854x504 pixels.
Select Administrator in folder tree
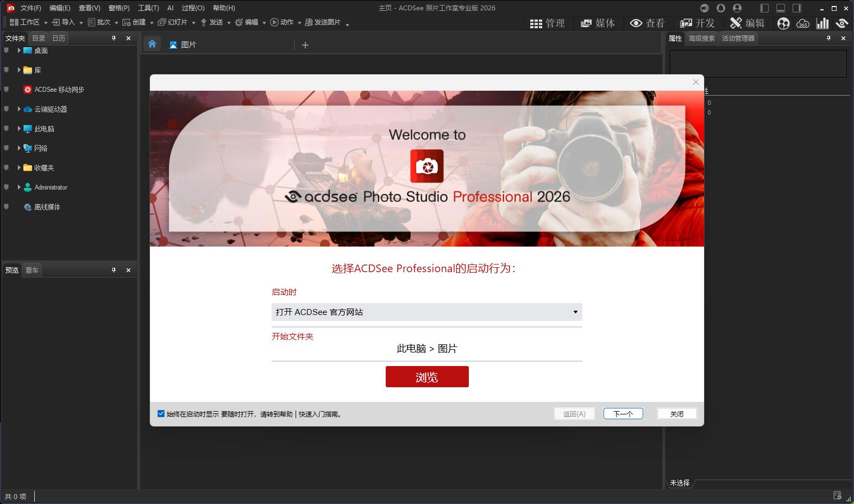coord(51,187)
